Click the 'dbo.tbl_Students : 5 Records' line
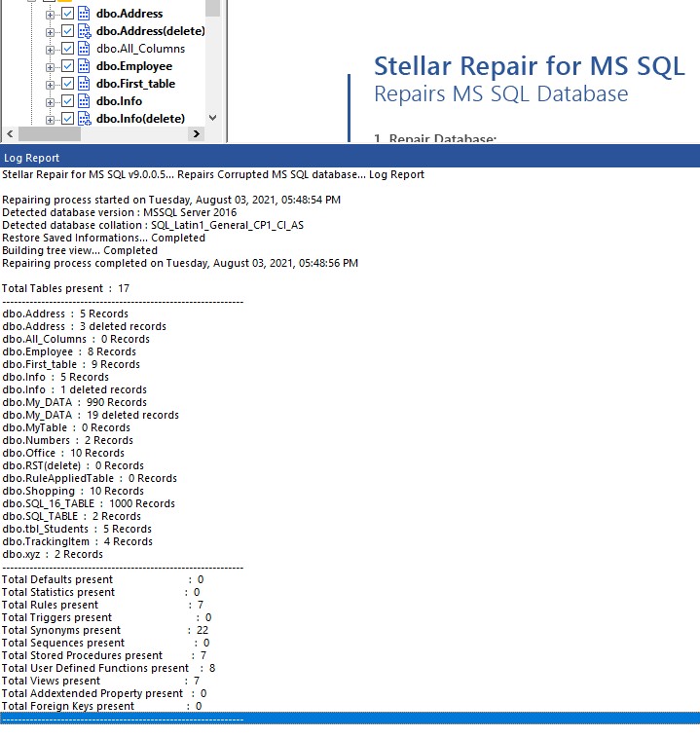Screen dimensions: 700x738 (x=77, y=529)
